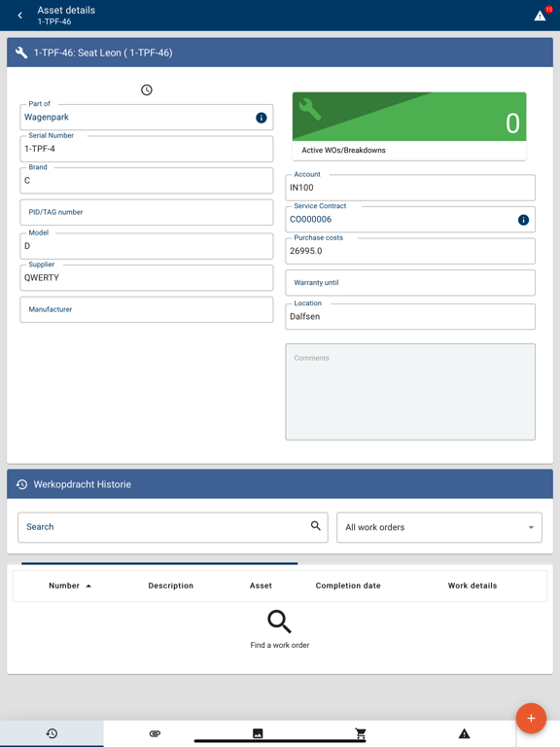
Task: Click the wrench icon on green card
Action: tap(310, 109)
